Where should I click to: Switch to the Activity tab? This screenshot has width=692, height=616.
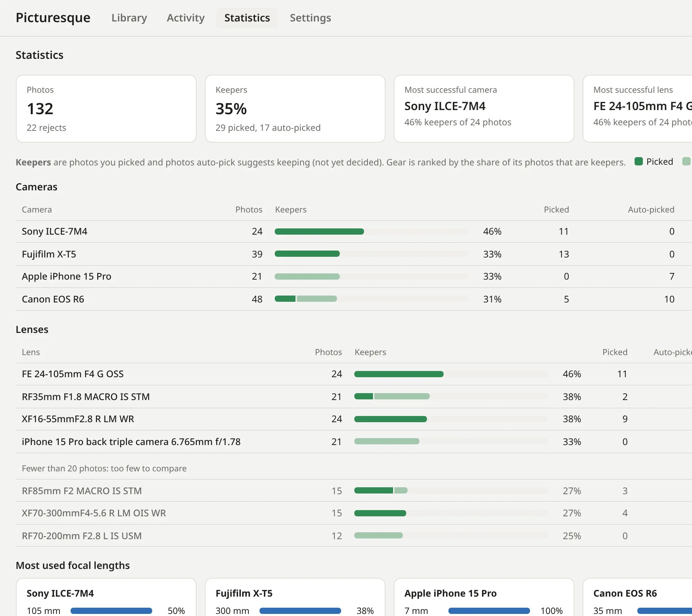coord(185,18)
